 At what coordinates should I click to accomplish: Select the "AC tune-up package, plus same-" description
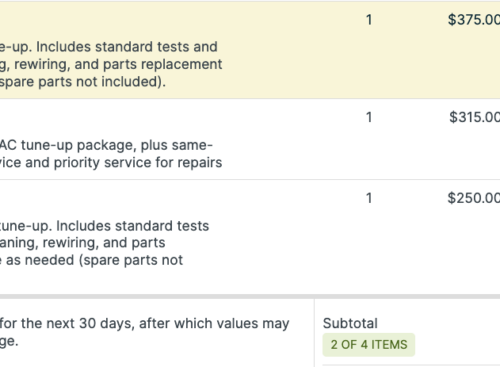tap(106, 145)
